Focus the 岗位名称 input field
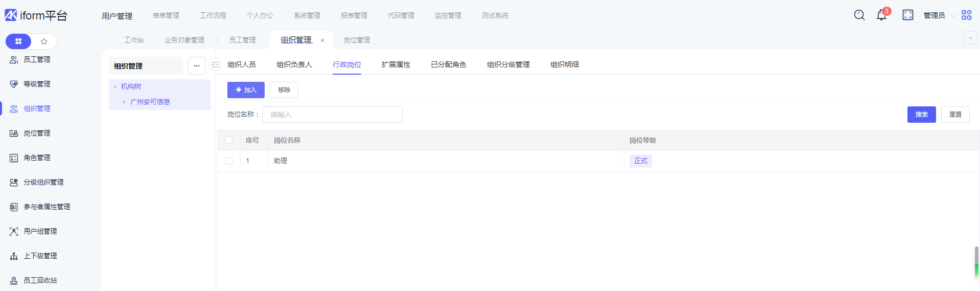 [332, 115]
